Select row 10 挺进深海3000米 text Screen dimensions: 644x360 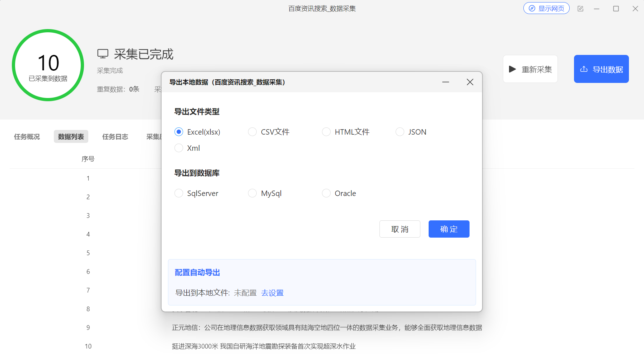264,346
